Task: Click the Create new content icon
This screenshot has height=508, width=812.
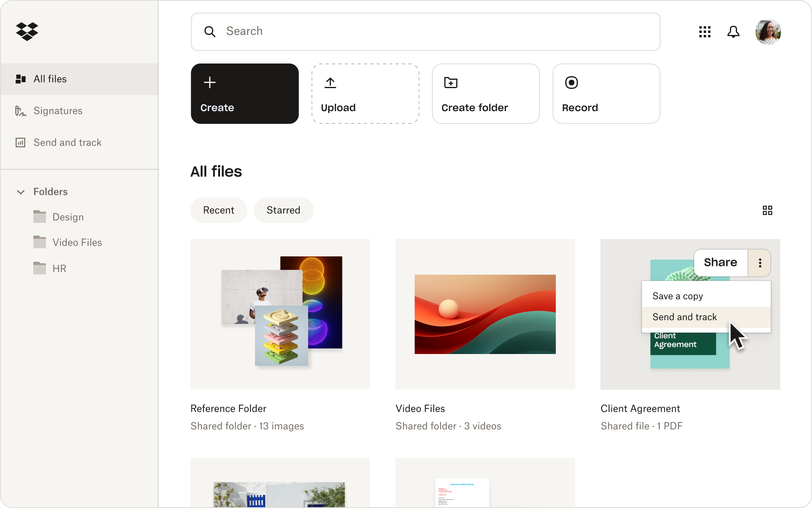Action: pos(209,82)
